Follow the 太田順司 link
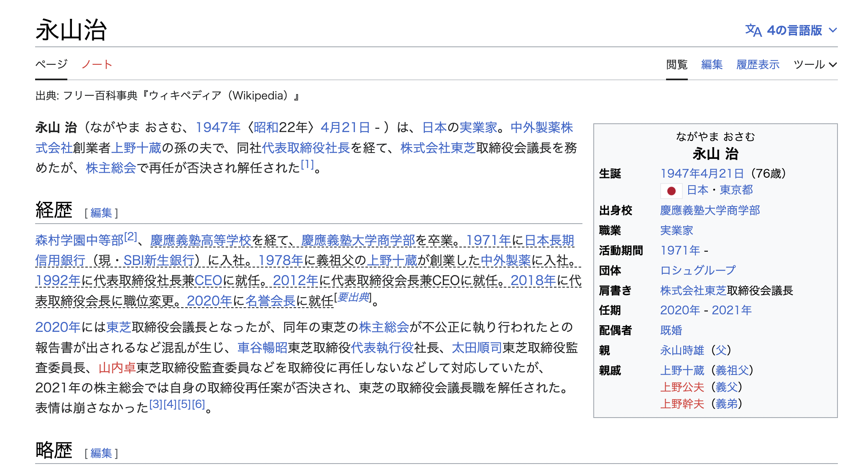The image size is (868, 469). [477, 347]
